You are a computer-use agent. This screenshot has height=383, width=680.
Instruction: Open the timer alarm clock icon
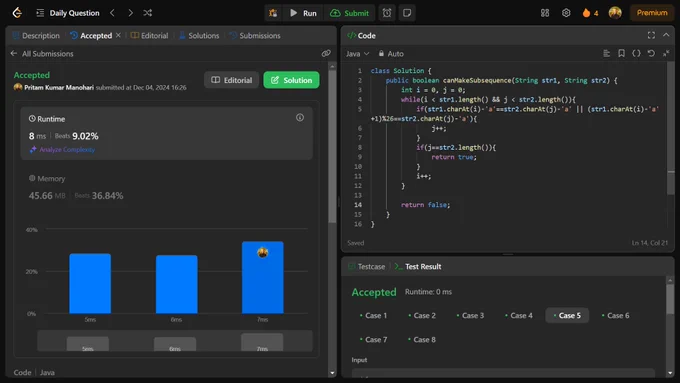(387, 13)
